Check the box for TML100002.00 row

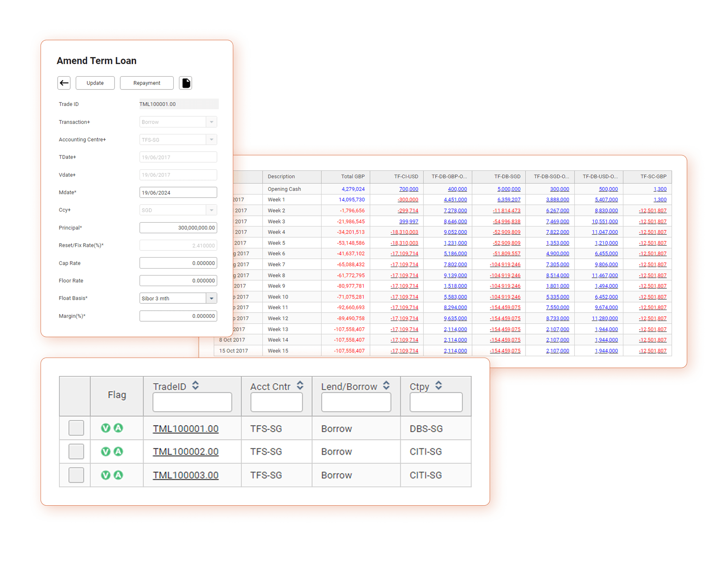coord(76,451)
